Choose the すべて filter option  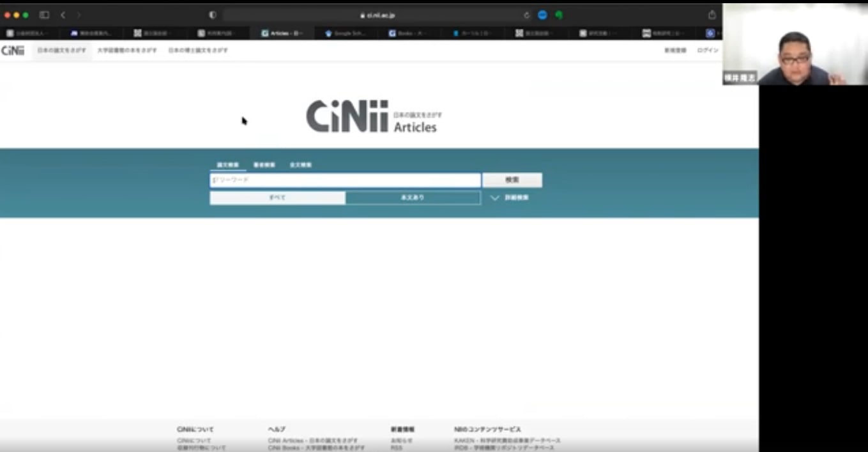pyautogui.click(x=278, y=198)
